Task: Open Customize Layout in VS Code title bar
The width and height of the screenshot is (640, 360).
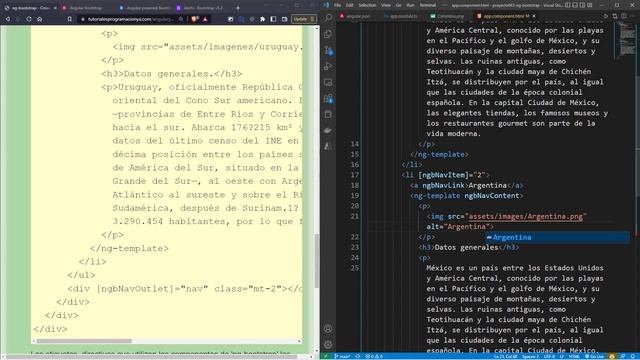Action: 590,5
